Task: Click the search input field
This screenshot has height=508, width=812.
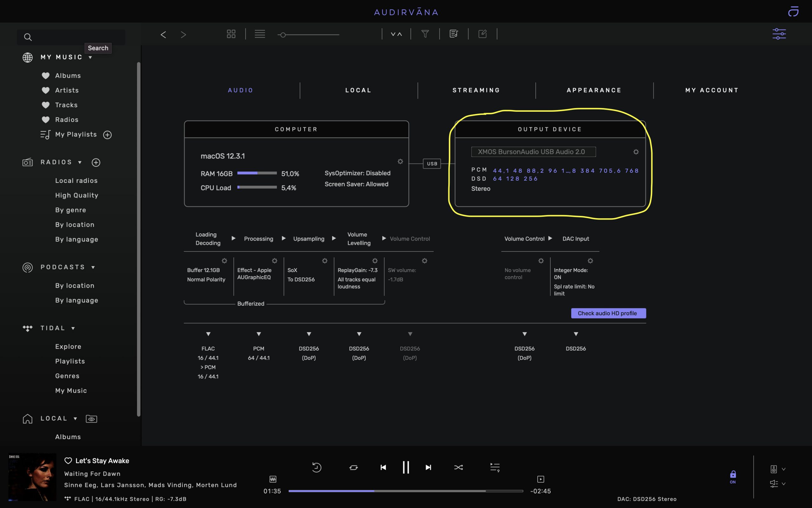Action: (x=71, y=37)
